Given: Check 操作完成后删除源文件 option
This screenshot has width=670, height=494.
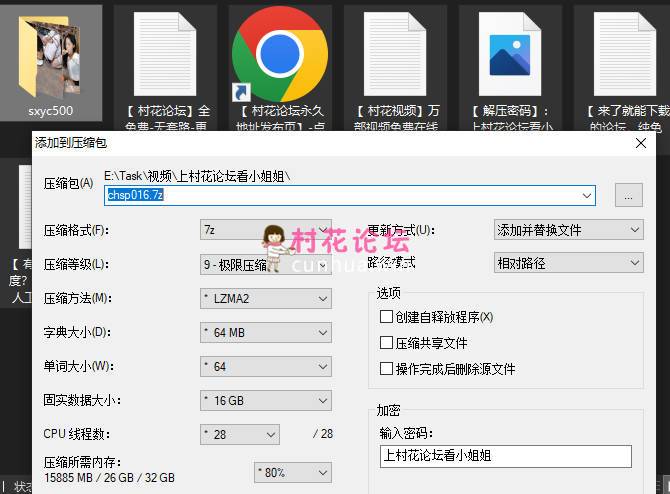Looking at the screenshot, I should pos(386,369).
